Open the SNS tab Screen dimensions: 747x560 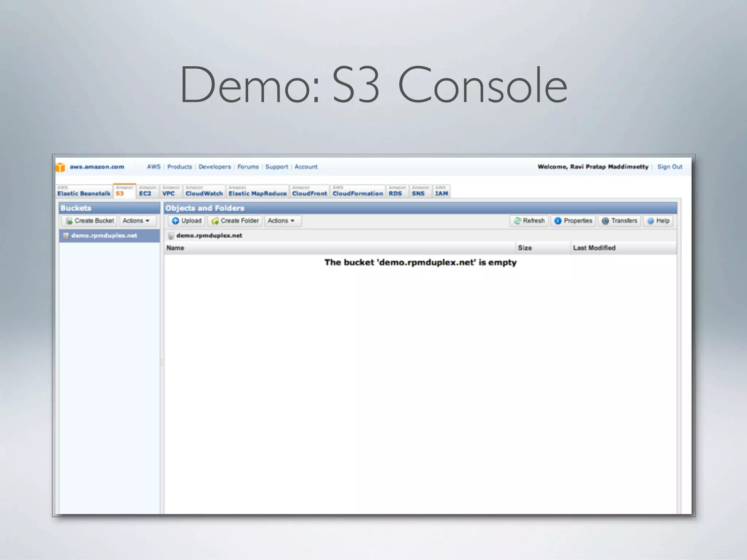pyautogui.click(x=421, y=191)
